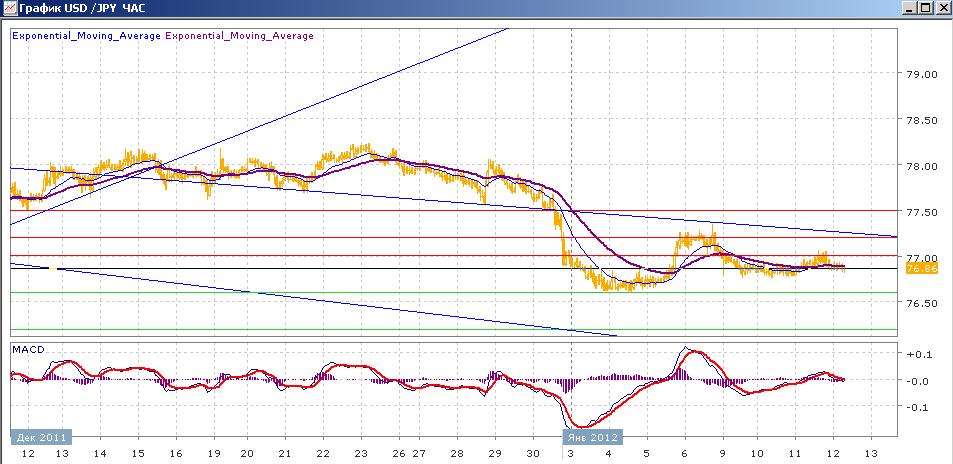Click date 19 on the time axis

point(214,454)
